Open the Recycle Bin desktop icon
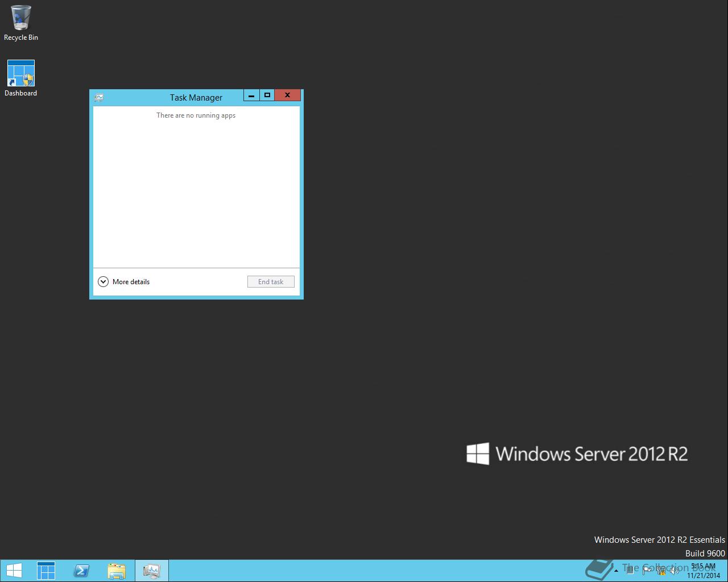 click(21, 23)
